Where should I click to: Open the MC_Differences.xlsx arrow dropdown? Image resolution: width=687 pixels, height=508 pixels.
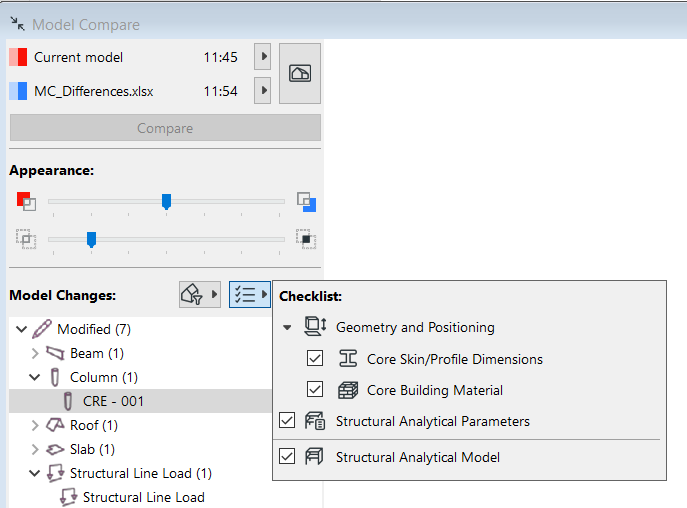[x=264, y=91]
